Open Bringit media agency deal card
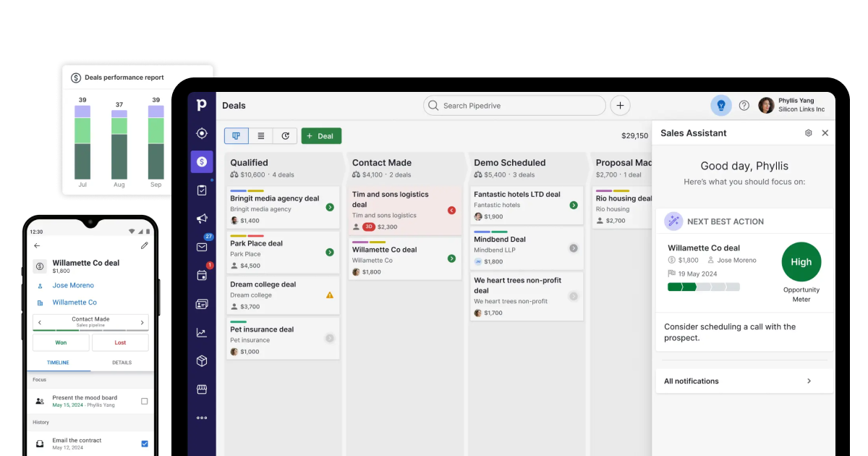The width and height of the screenshot is (868, 456). 283,207
